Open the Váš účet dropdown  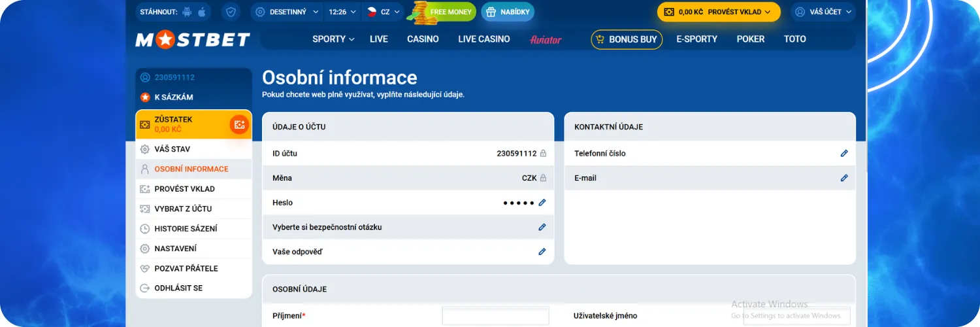(824, 12)
